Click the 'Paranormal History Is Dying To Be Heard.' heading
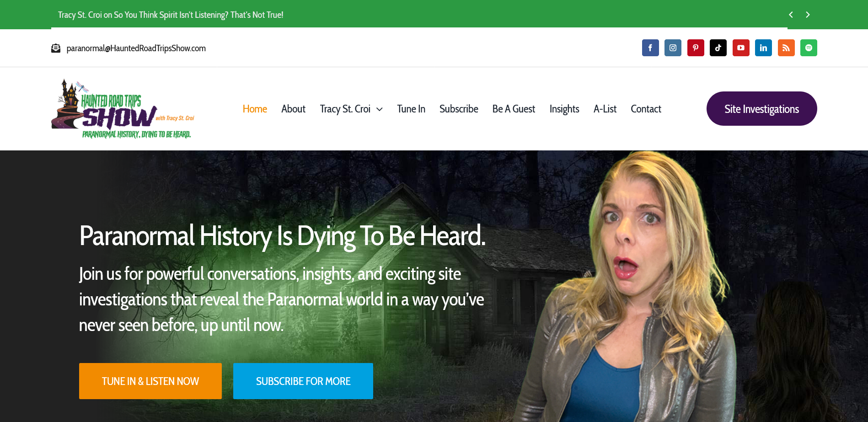 [x=282, y=236]
